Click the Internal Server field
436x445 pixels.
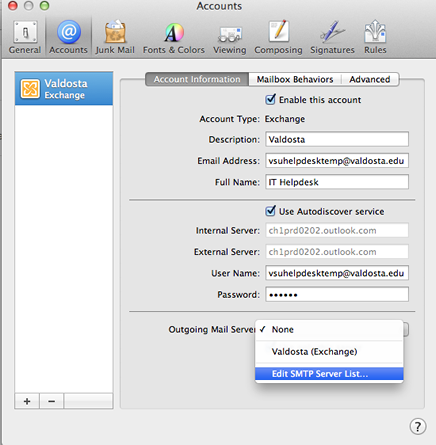point(337,230)
